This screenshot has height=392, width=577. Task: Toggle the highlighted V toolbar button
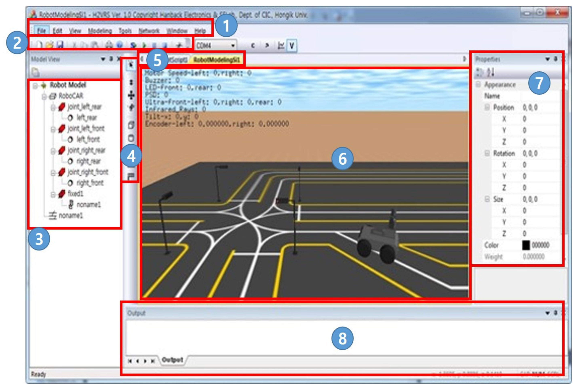tap(292, 46)
